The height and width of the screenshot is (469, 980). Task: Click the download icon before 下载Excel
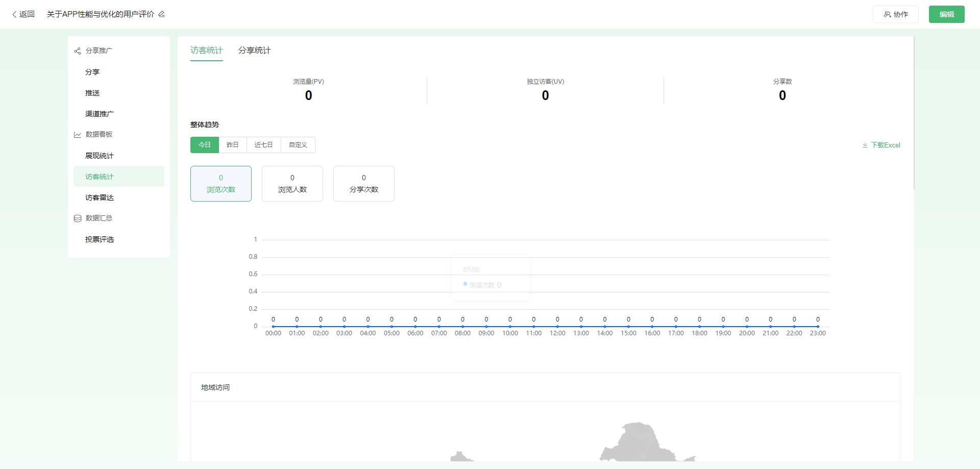pos(865,145)
